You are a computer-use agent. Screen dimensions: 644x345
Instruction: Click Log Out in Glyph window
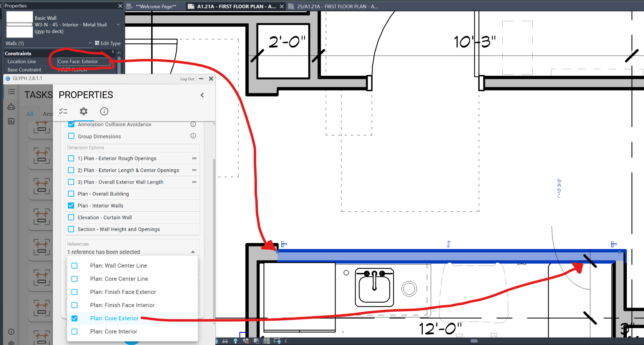coord(187,79)
